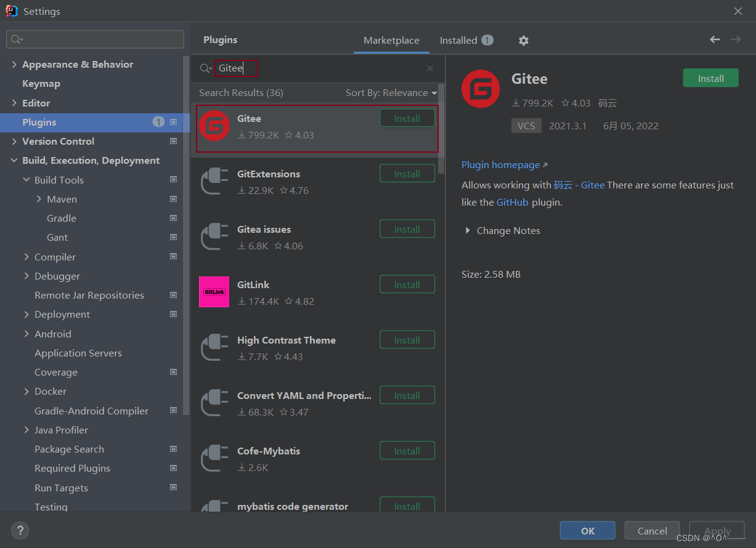Open Application Servers settings
The image size is (756, 548).
[x=78, y=353]
